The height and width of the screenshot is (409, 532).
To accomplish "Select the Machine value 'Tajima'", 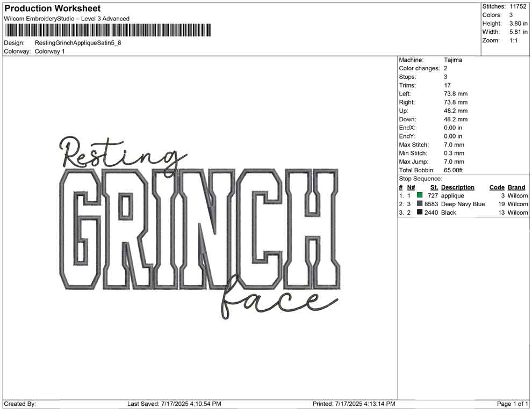I will 453,60.
